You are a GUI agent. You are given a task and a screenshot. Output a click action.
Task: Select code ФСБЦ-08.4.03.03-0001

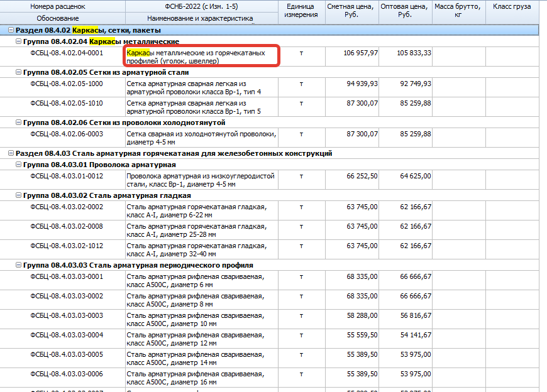(67, 276)
